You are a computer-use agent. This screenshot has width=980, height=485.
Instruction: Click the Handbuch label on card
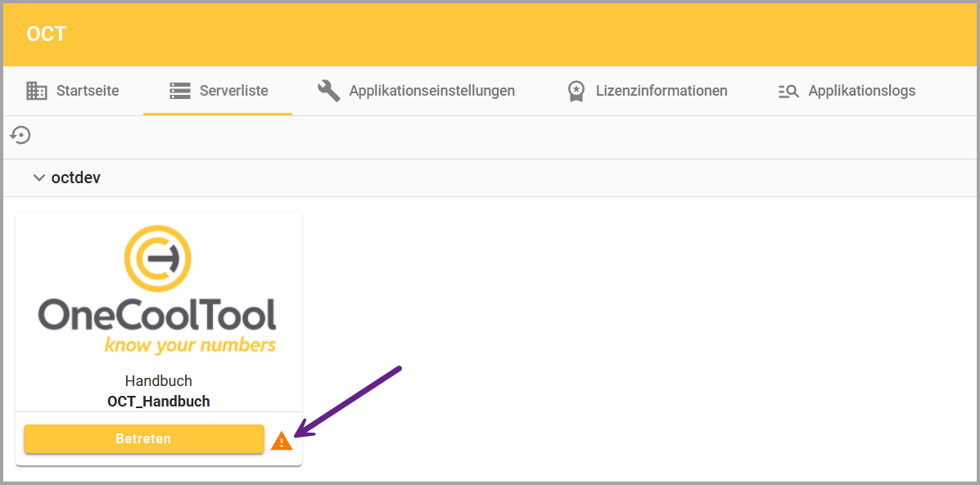point(159,381)
